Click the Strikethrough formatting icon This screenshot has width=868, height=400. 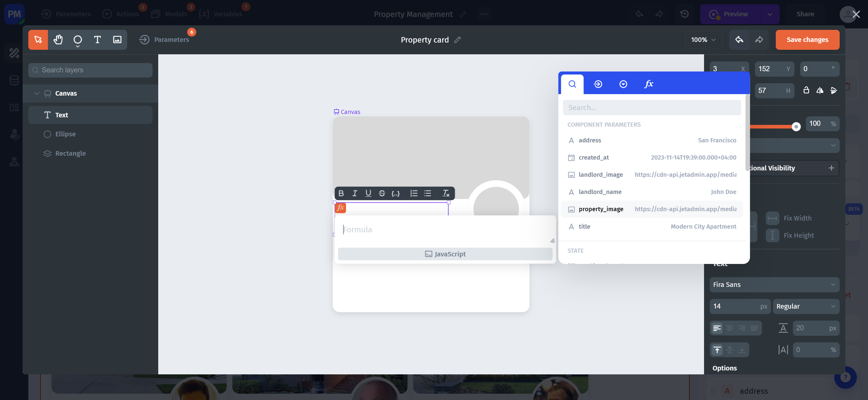pyautogui.click(x=382, y=193)
